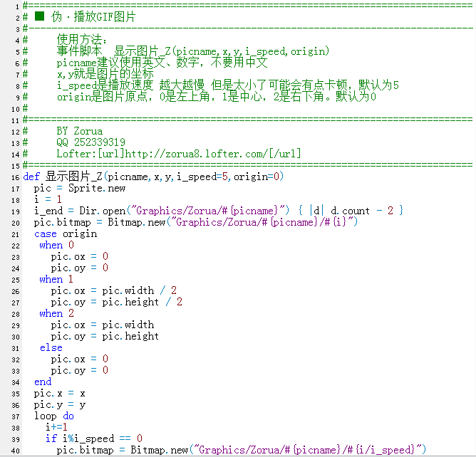Click 'pic.width / 2' on line 26
The image size is (476, 457).
pyautogui.click(x=139, y=290)
